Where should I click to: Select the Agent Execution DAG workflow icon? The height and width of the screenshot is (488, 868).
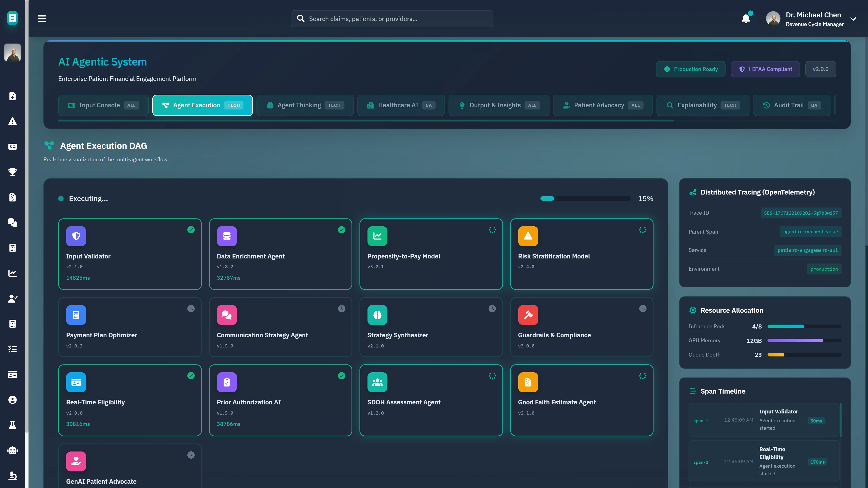click(x=49, y=145)
